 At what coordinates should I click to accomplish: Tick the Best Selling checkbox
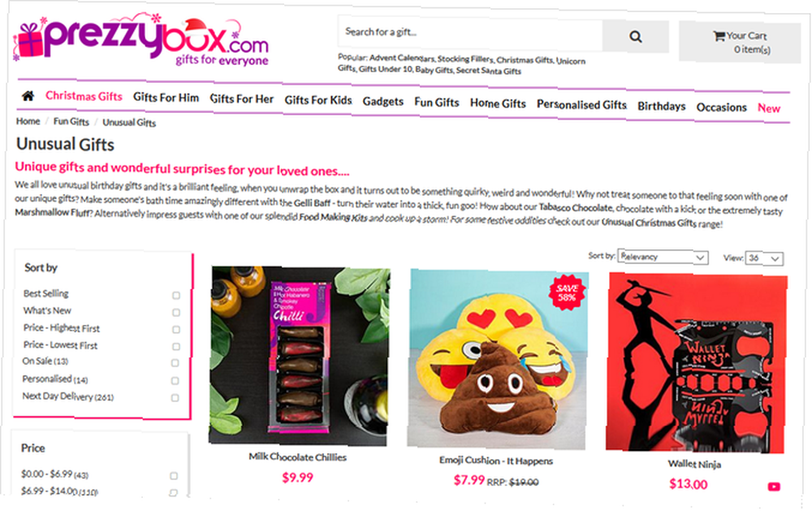click(x=176, y=296)
